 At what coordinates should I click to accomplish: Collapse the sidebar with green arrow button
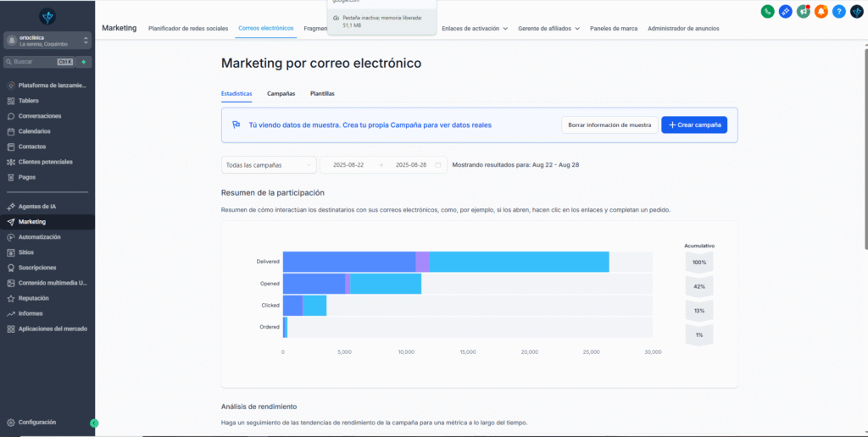click(94, 423)
